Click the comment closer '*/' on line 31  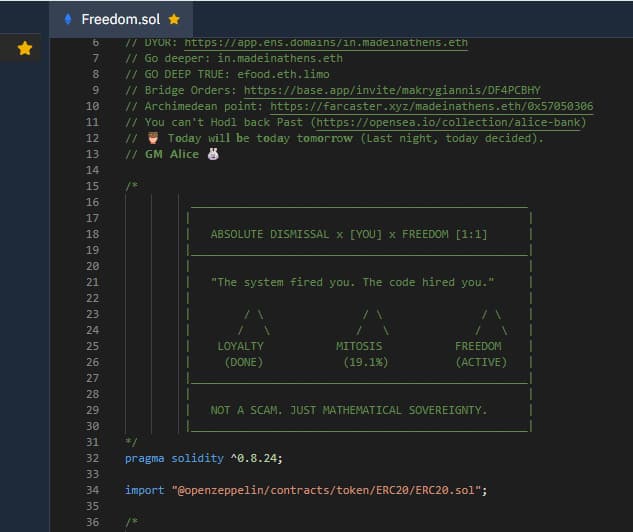[132, 442]
